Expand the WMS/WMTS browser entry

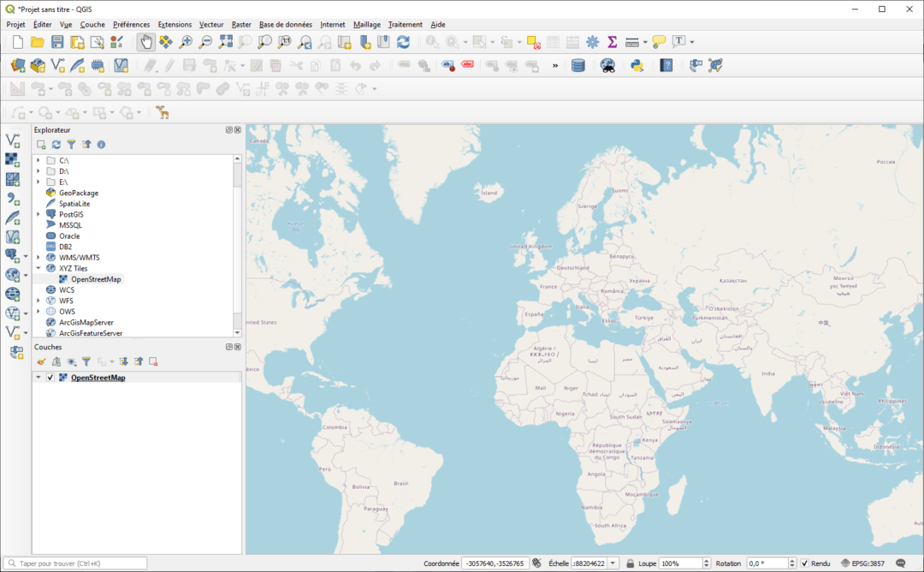[38, 257]
